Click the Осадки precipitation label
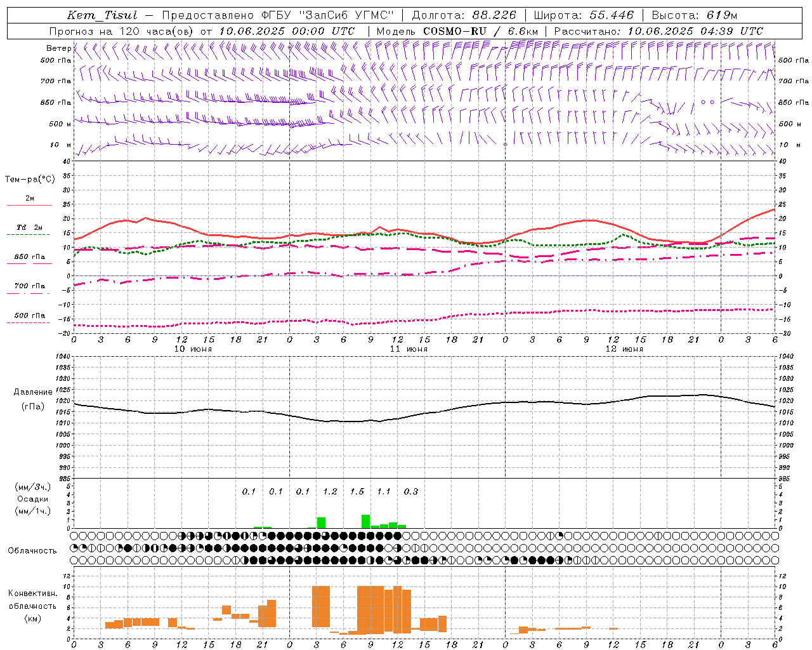The height and width of the screenshot is (650, 812). click(33, 499)
